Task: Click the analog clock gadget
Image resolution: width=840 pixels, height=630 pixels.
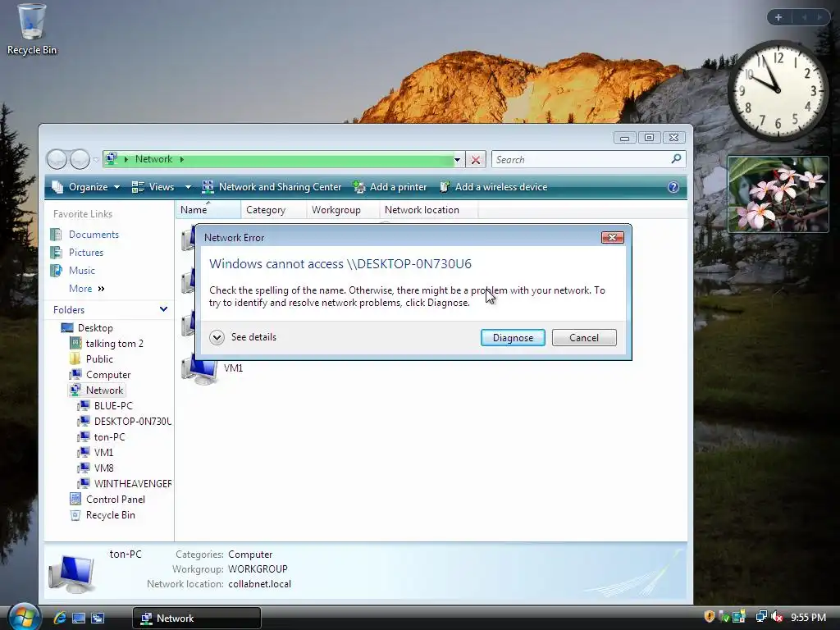Action: coord(778,90)
